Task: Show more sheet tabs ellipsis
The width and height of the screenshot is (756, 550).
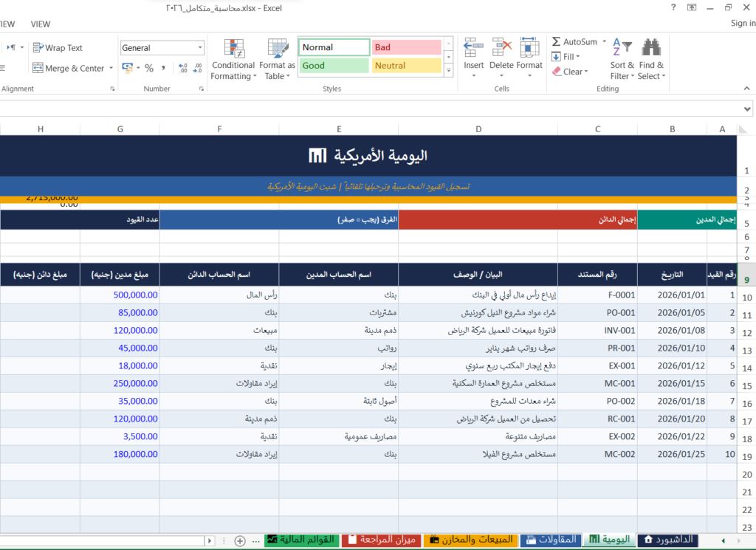Action: click(256, 541)
